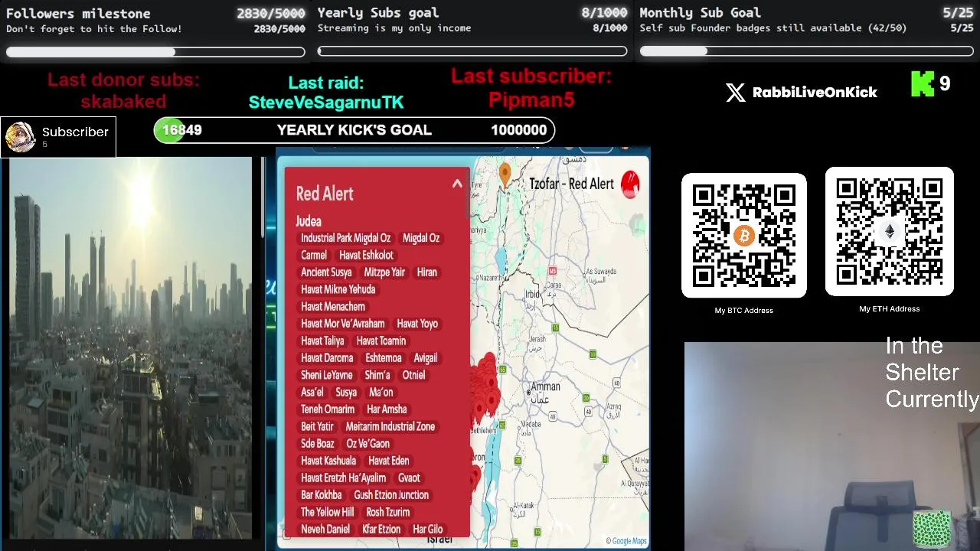Click the last raid name SteveVeSagarnuTK
Screen dimensions: 980x551
click(x=326, y=102)
